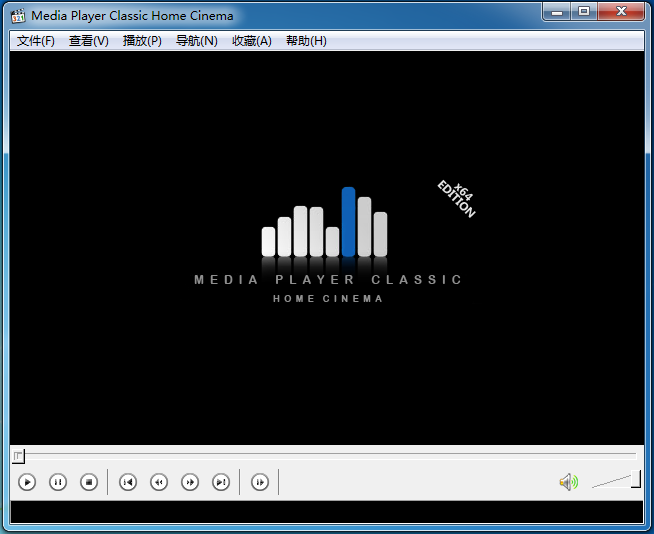Click the frame step button
654x534 pixels.
260,482
